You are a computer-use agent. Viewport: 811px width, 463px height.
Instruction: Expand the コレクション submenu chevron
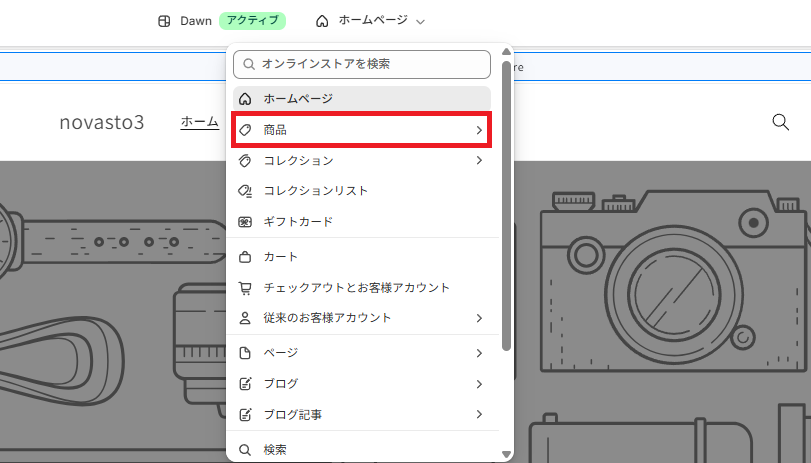tap(479, 160)
